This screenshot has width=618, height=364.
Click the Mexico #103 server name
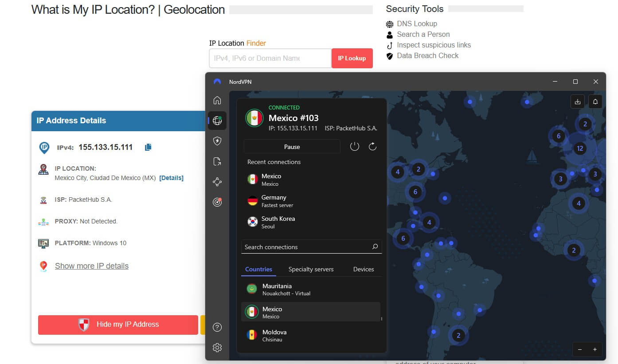[293, 118]
